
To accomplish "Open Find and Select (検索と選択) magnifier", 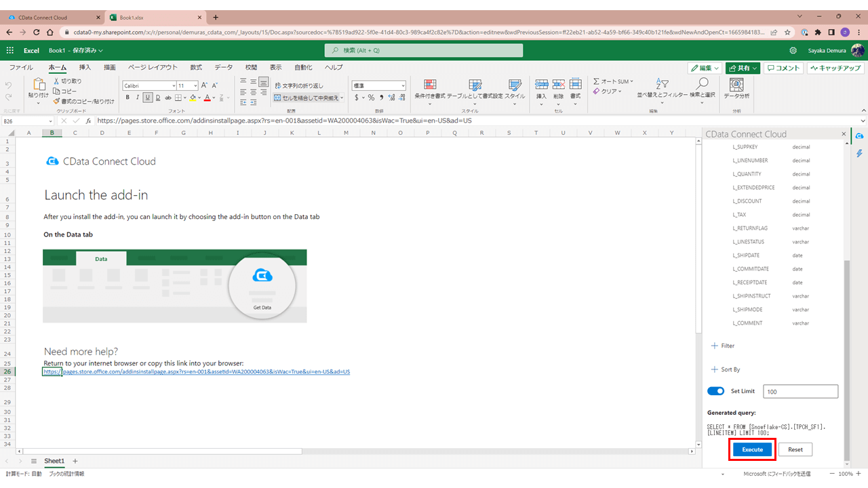I will point(703,83).
